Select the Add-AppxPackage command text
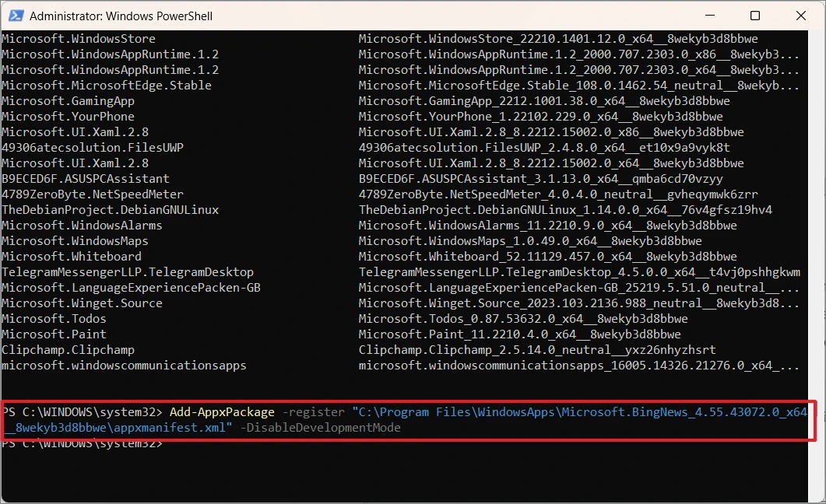Screen dimensions: 826x504 pos(223,411)
